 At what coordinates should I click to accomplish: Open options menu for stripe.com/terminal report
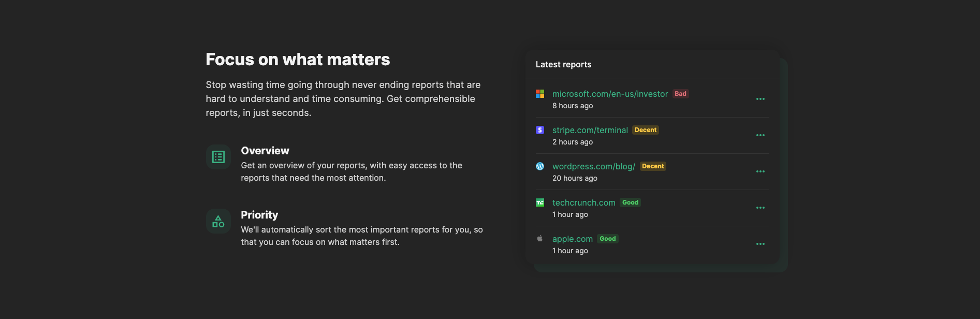[760, 135]
